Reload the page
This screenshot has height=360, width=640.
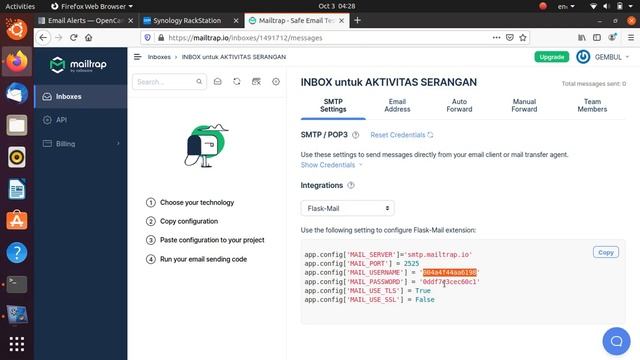pos(74,38)
